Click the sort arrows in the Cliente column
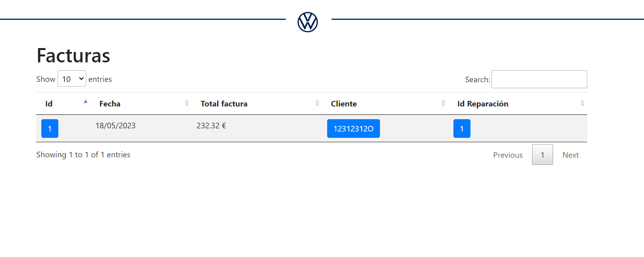644x257 pixels. (443, 104)
